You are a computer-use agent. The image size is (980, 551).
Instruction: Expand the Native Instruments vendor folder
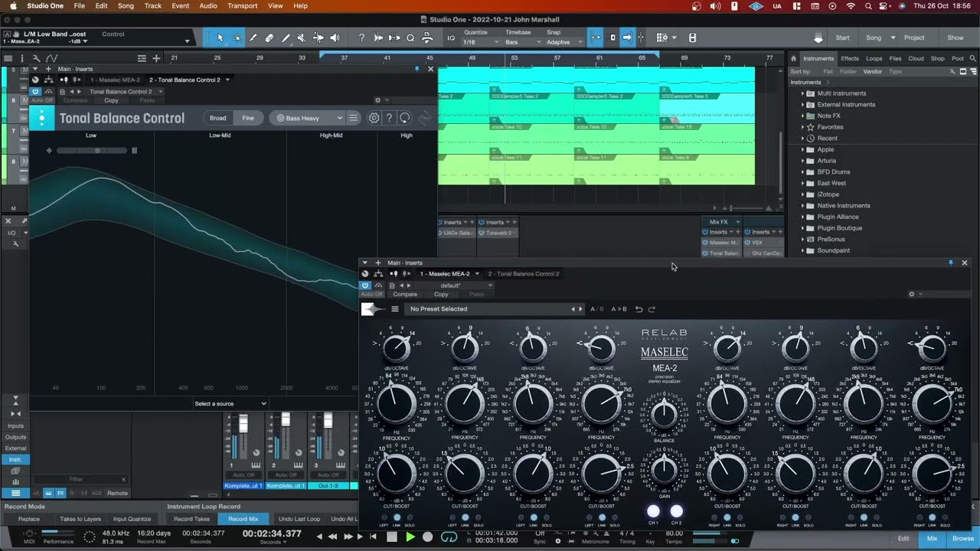[803, 206]
